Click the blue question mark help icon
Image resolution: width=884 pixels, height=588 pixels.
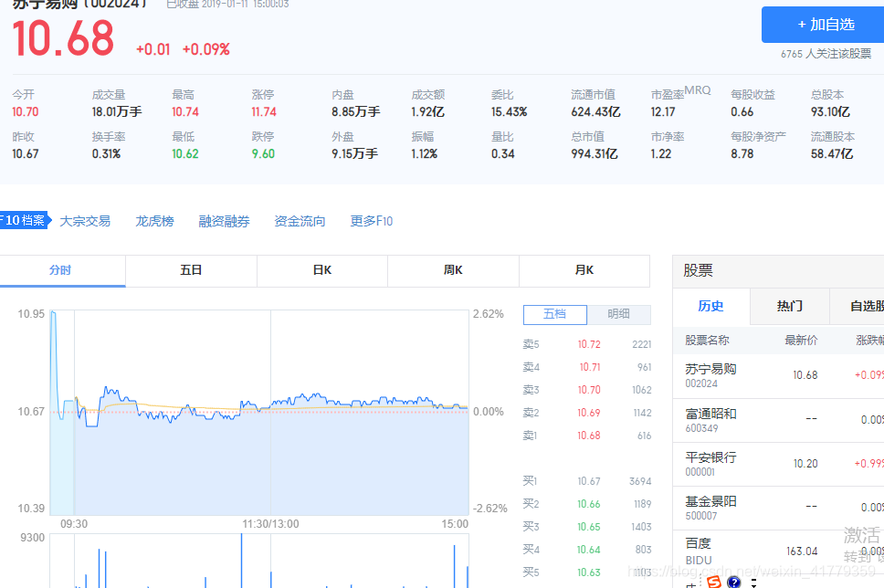[x=734, y=582]
